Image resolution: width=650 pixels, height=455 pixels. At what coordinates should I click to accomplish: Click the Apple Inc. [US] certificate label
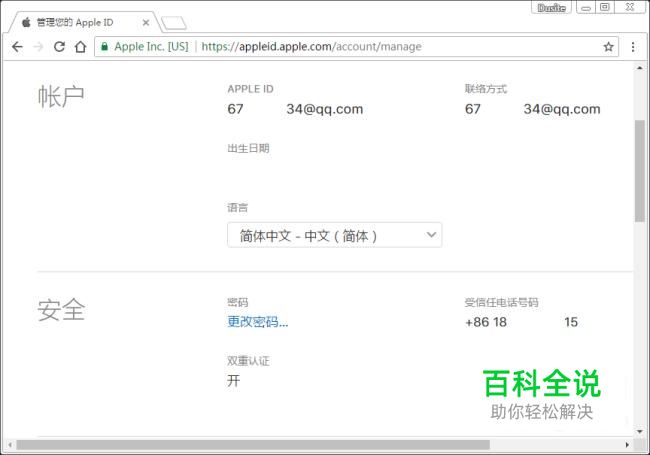[151, 46]
